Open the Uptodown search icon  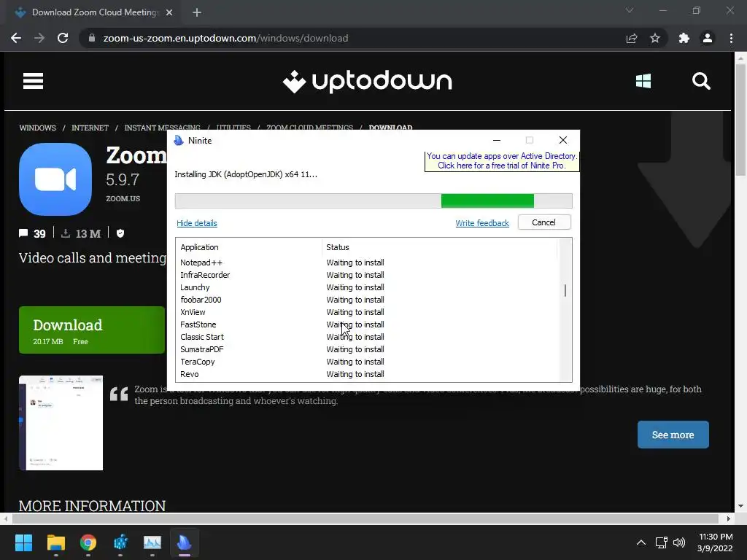[x=701, y=81]
